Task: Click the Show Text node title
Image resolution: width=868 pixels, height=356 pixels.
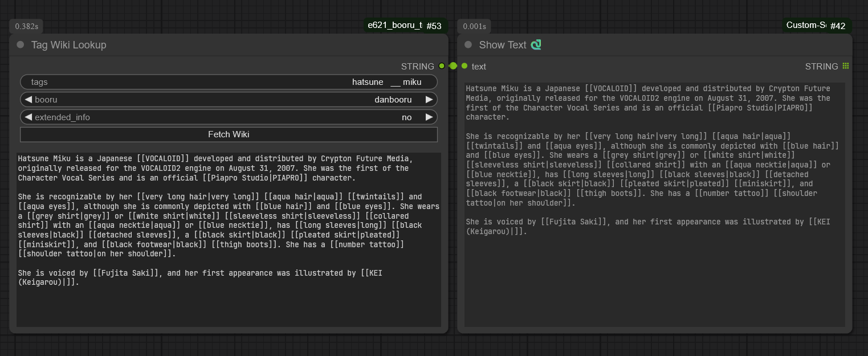Action: tap(503, 45)
